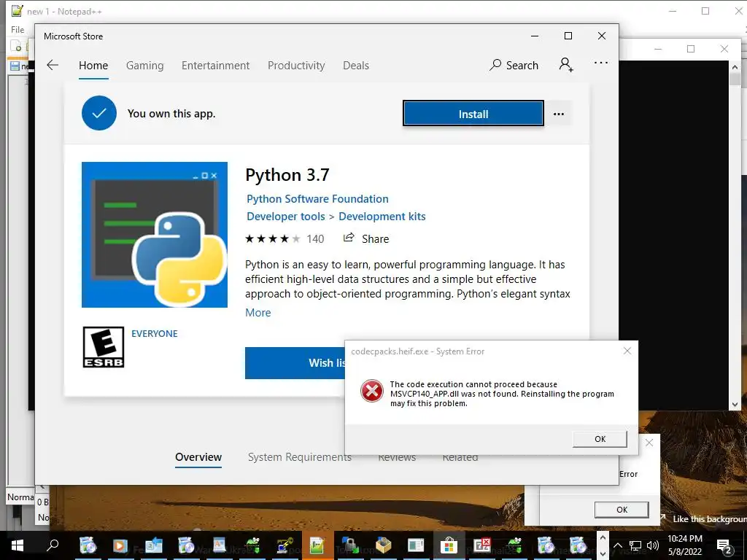747x560 pixels.
Task: Close the second error dialog behind
Action: [x=649, y=443]
